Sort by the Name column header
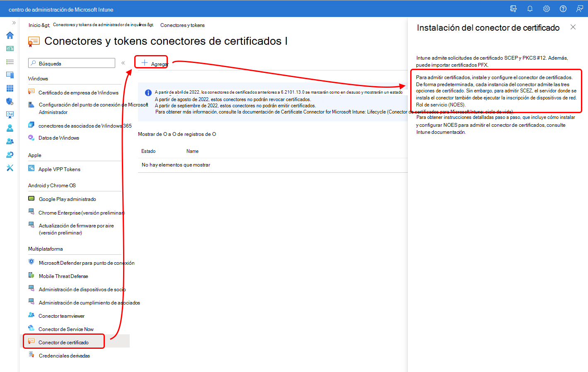Image resolution: width=588 pixels, height=372 pixels. [192, 151]
